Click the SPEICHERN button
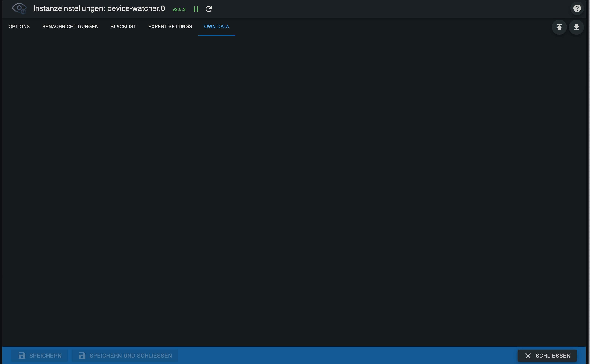Viewport: 590px width, 364px height. 39,355
